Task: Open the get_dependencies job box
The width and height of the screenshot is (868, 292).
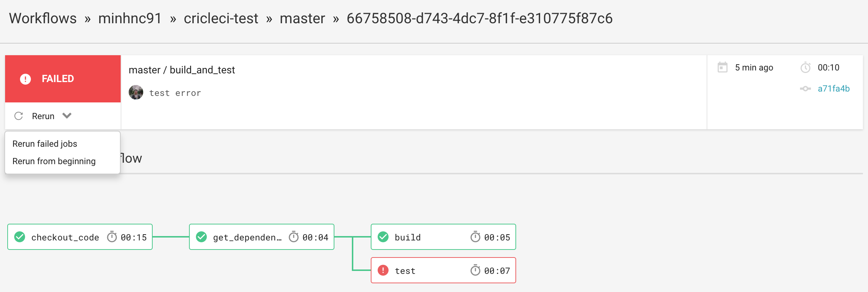Action: [262, 237]
